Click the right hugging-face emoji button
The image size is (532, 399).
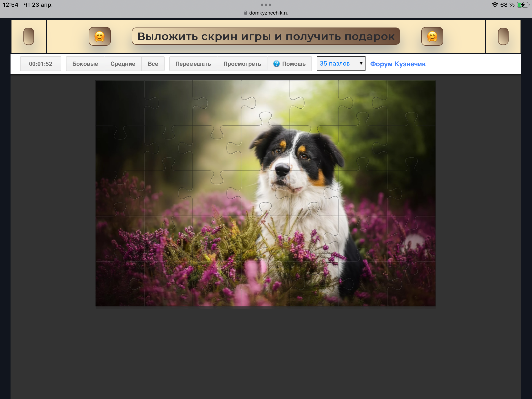432,36
